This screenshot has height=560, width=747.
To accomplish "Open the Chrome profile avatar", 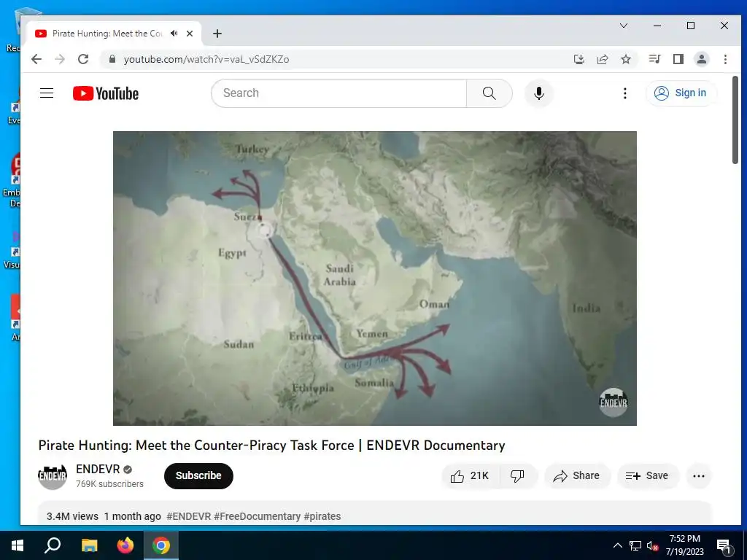I will [x=702, y=59].
